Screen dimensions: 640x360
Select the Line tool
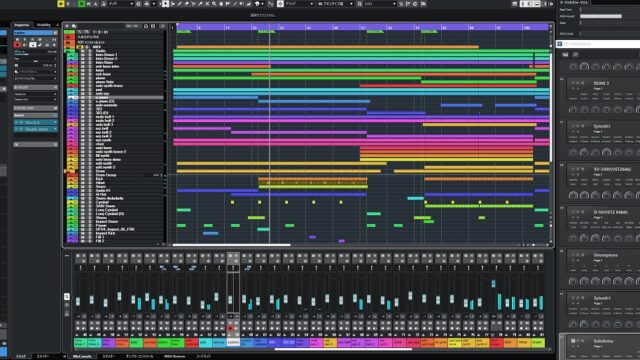pos(235,4)
